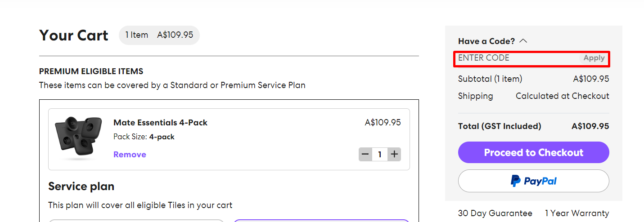This screenshot has height=222, width=644.
Task: Click the Service plan heading
Action: [81, 186]
